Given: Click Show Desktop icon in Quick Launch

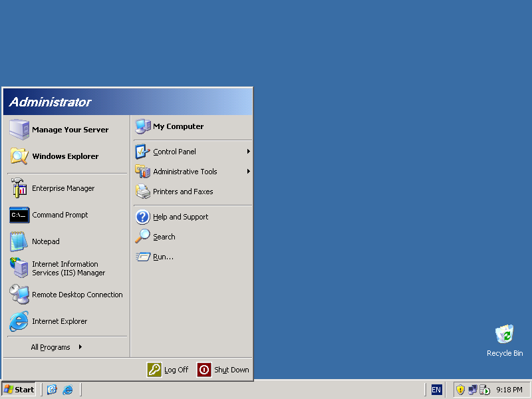Looking at the screenshot, I should (52, 389).
